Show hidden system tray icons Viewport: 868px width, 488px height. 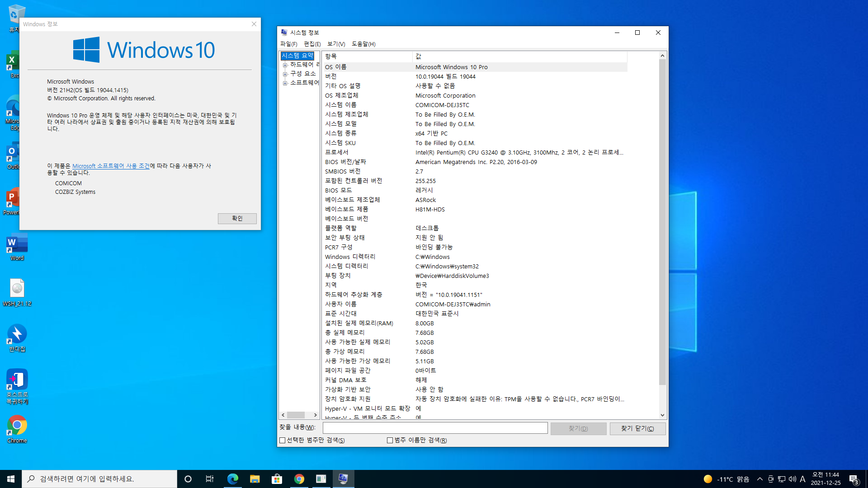760,479
